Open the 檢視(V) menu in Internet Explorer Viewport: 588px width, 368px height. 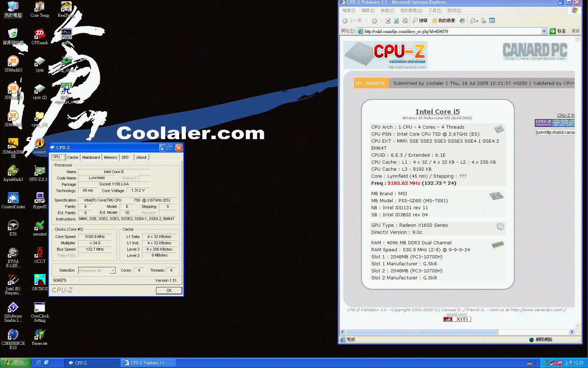point(387,11)
